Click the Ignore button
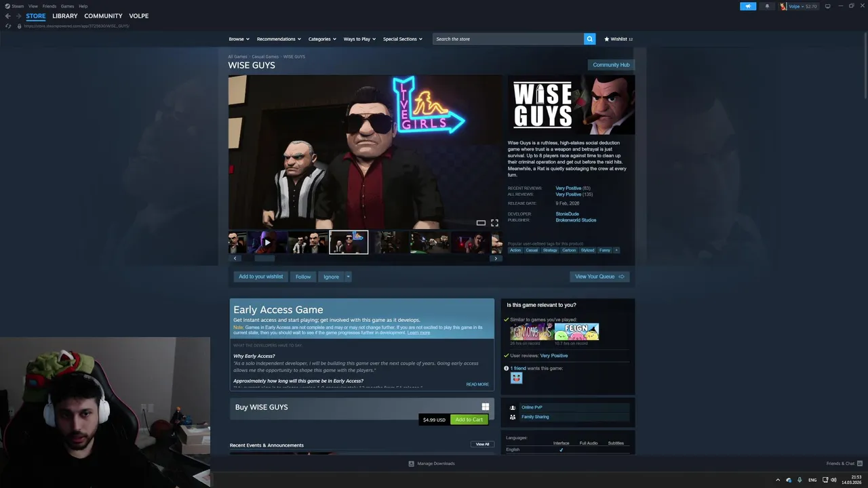Viewport: 868px width, 488px height. point(331,277)
